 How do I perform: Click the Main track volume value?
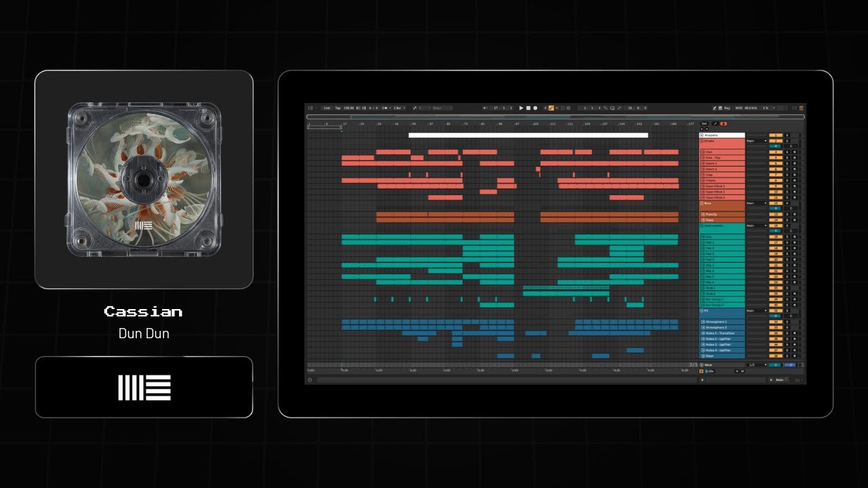click(776, 365)
